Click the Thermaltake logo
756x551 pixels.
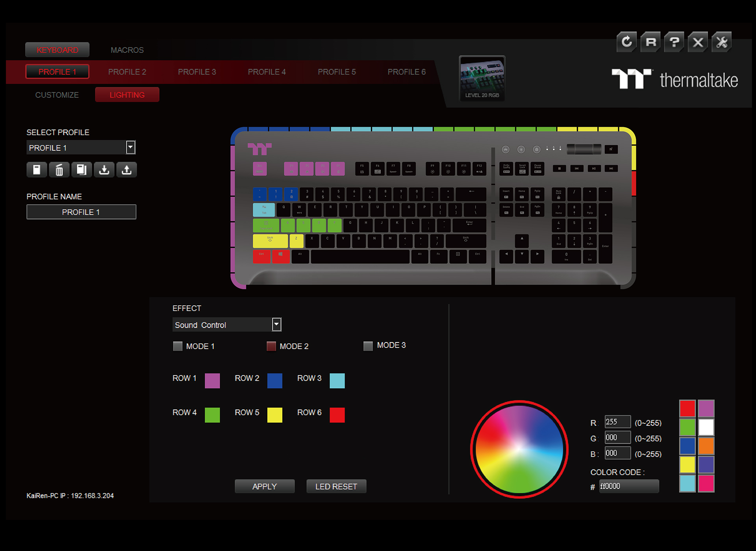click(x=674, y=80)
